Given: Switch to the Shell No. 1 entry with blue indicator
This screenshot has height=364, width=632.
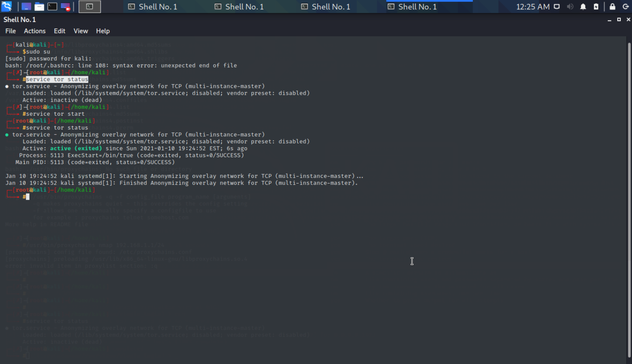Looking at the screenshot, I should click(430, 7).
